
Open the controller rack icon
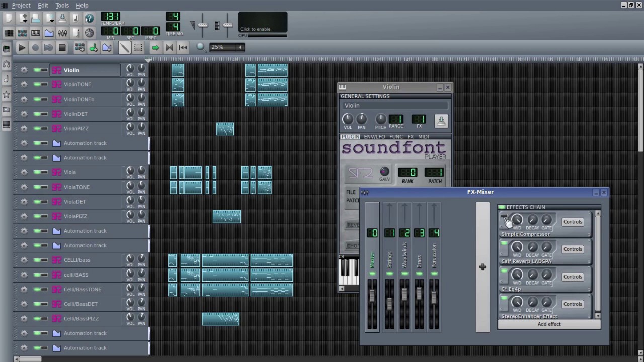pyautogui.click(x=89, y=33)
